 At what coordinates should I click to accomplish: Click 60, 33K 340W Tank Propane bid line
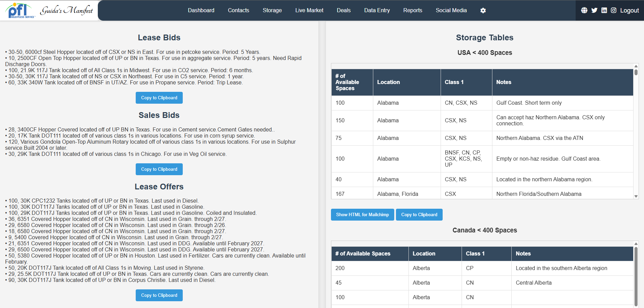click(124, 83)
